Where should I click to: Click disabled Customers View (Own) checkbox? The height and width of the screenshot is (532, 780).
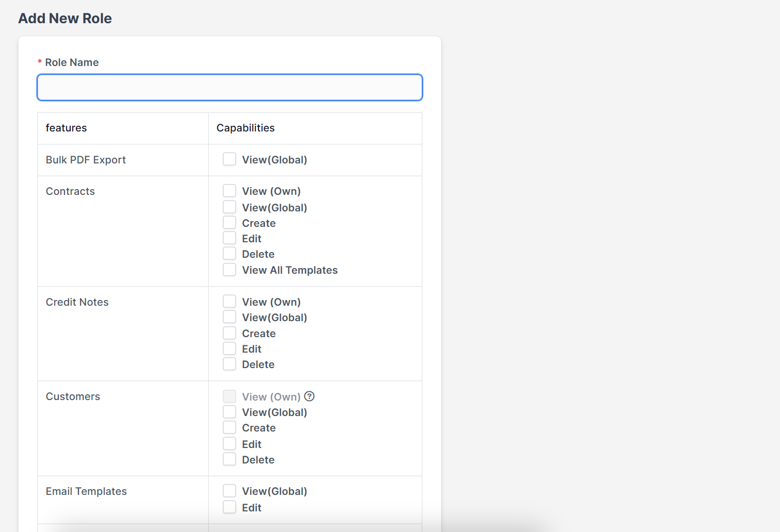tap(230, 396)
